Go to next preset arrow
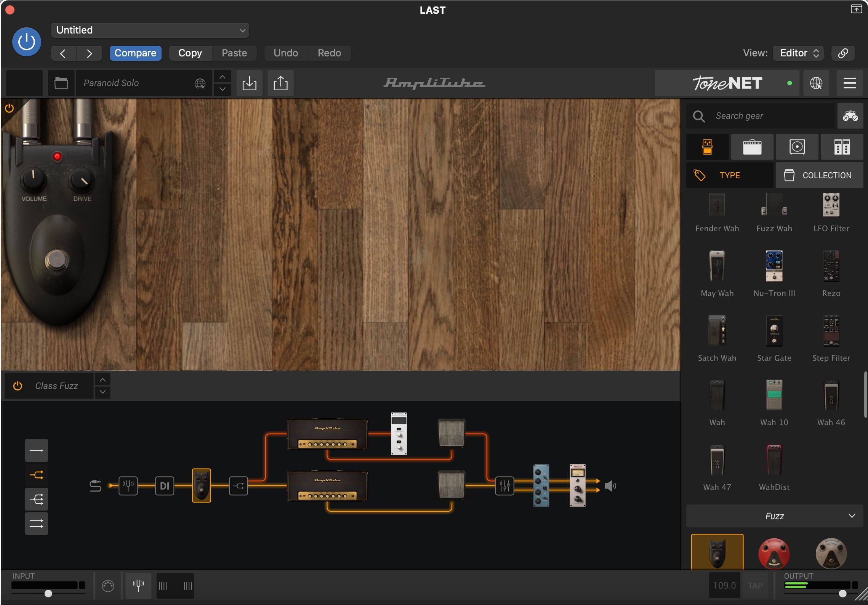868x605 pixels. point(89,53)
